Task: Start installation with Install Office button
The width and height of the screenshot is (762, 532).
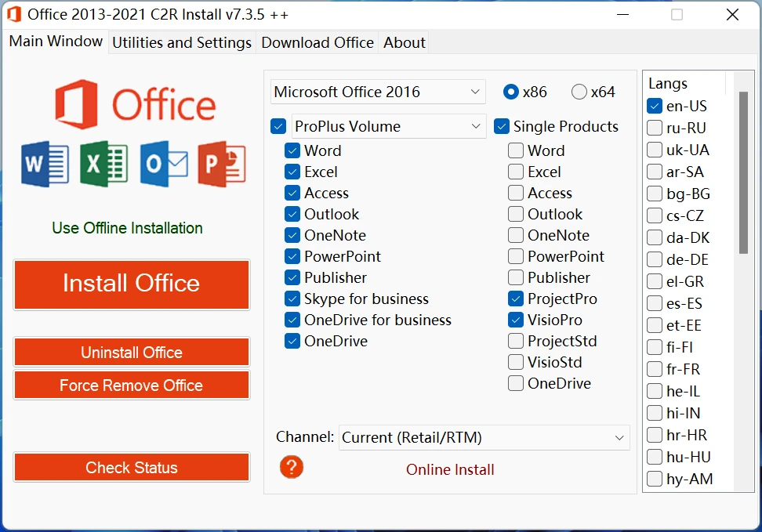Action: coord(131,284)
